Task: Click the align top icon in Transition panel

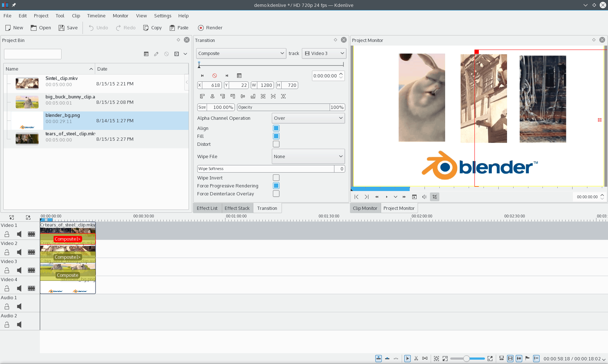Action: click(x=233, y=96)
